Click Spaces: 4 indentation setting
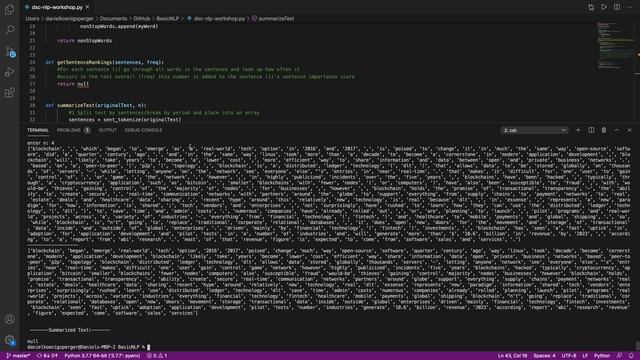Image resolution: width=640 pixels, height=360 pixels. (x=544, y=356)
